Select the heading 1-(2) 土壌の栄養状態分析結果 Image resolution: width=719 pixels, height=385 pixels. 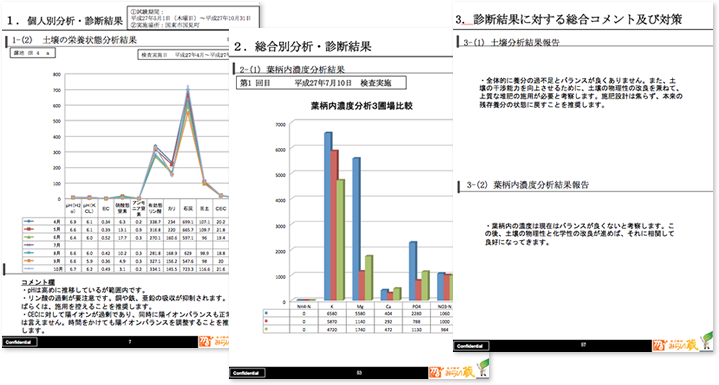[75, 40]
